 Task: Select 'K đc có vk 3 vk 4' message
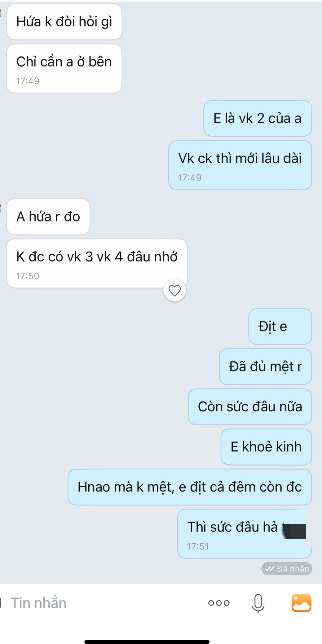pyautogui.click(x=97, y=263)
